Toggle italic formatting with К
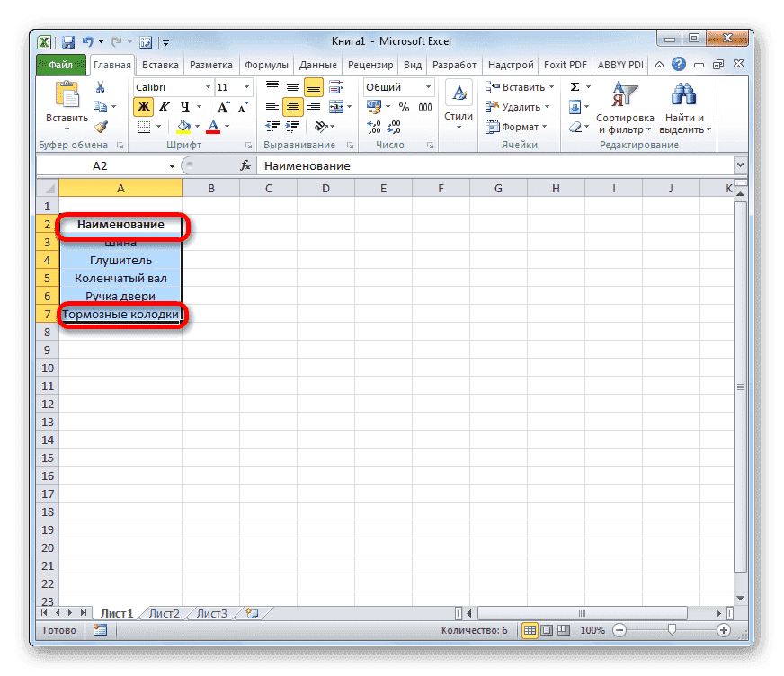The image size is (784, 676). point(165,106)
